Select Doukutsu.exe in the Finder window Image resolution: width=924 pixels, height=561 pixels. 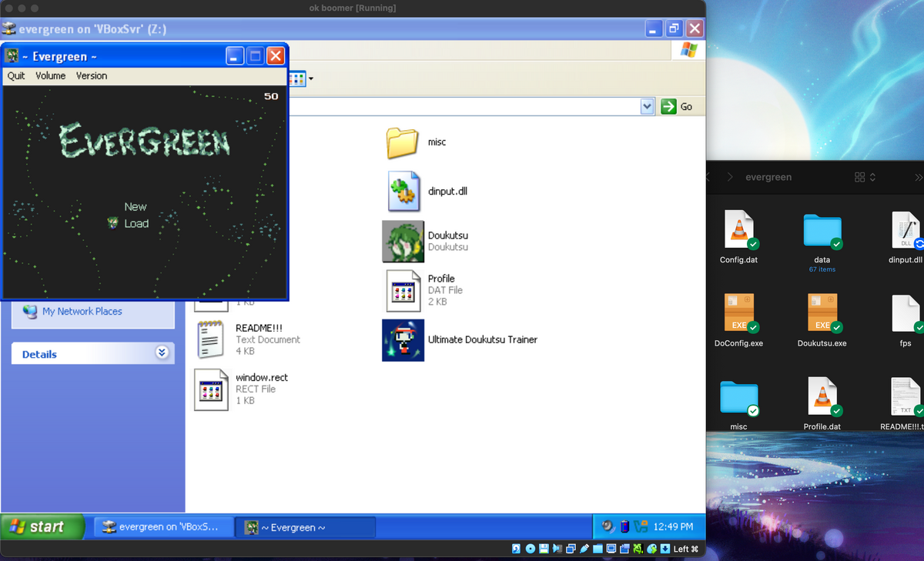point(822,314)
